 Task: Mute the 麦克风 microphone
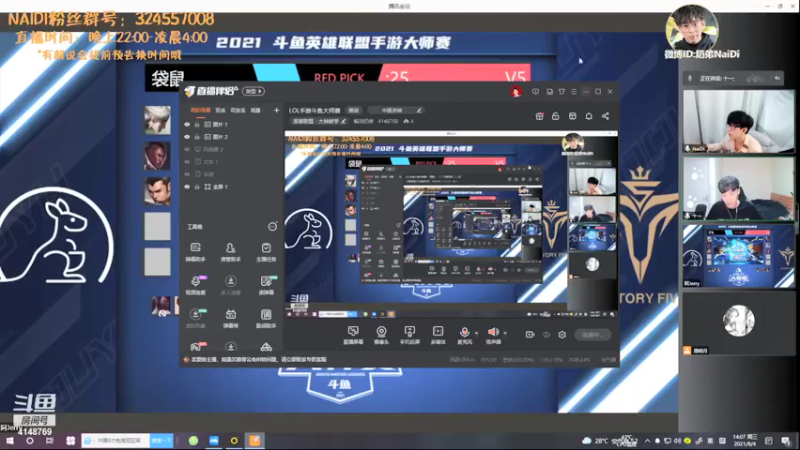pyautogui.click(x=464, y=335)
